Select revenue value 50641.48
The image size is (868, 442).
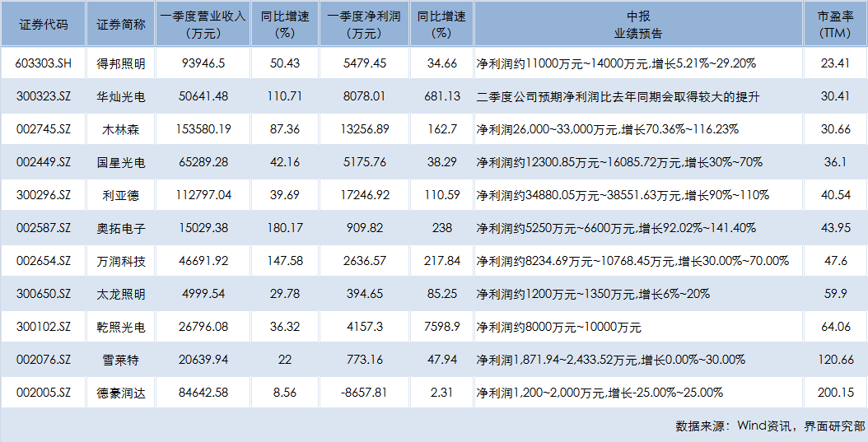click(203, 96)
